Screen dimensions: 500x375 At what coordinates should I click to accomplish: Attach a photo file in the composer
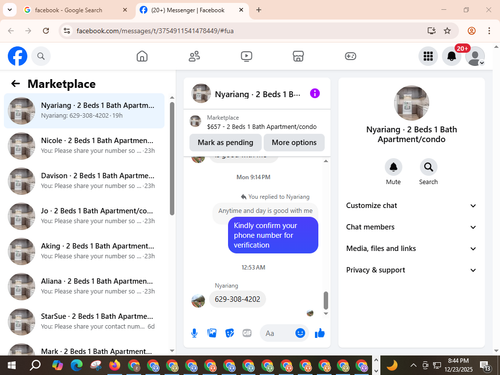pos(212,333)
